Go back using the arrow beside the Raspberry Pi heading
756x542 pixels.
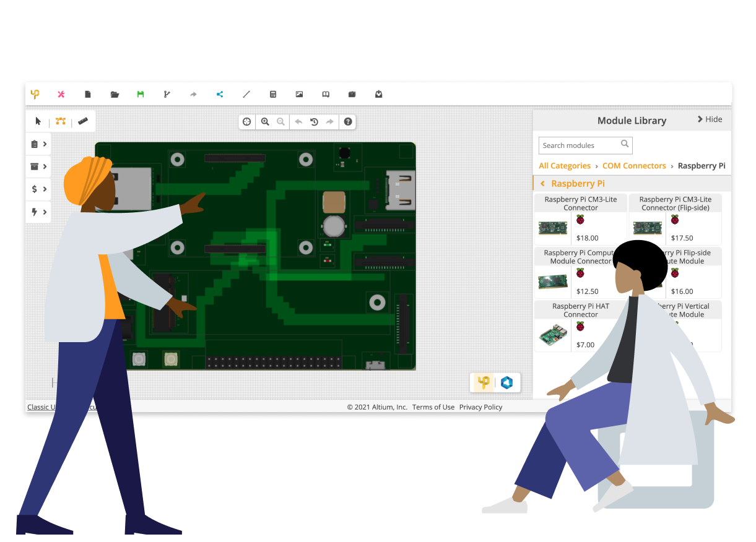[542, 184]
